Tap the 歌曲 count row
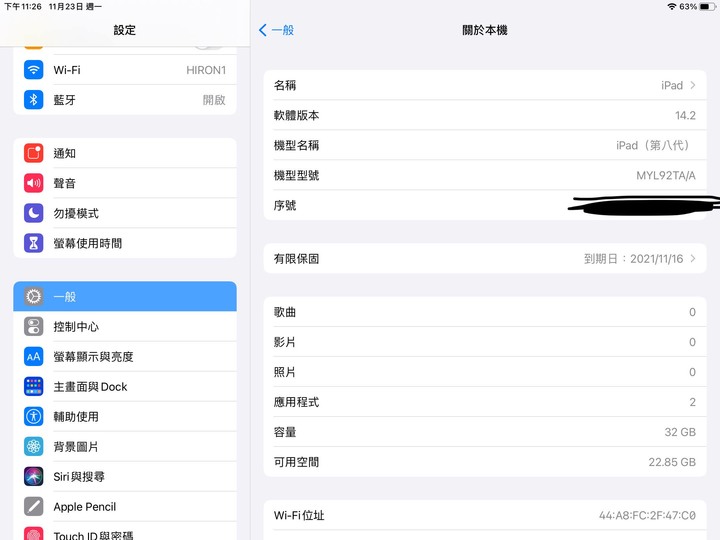Screen dimensions: 720x540 pyautogui.click(x=485, y=312)
